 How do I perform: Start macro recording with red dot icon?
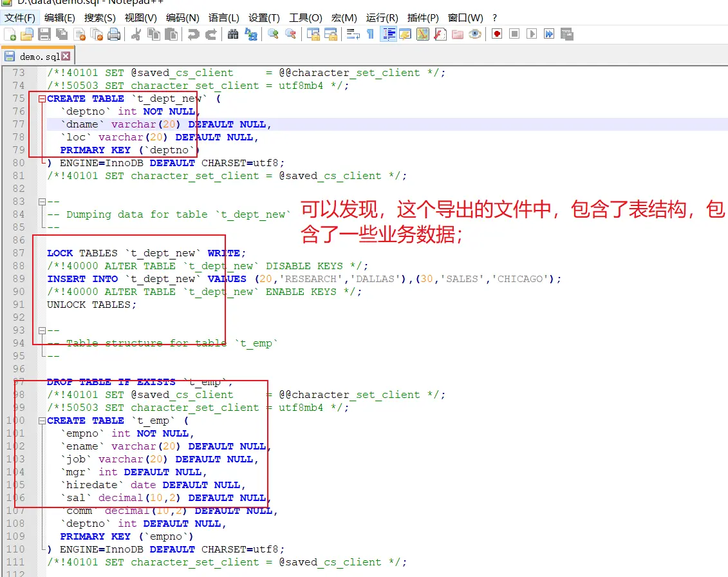[498, 34]
